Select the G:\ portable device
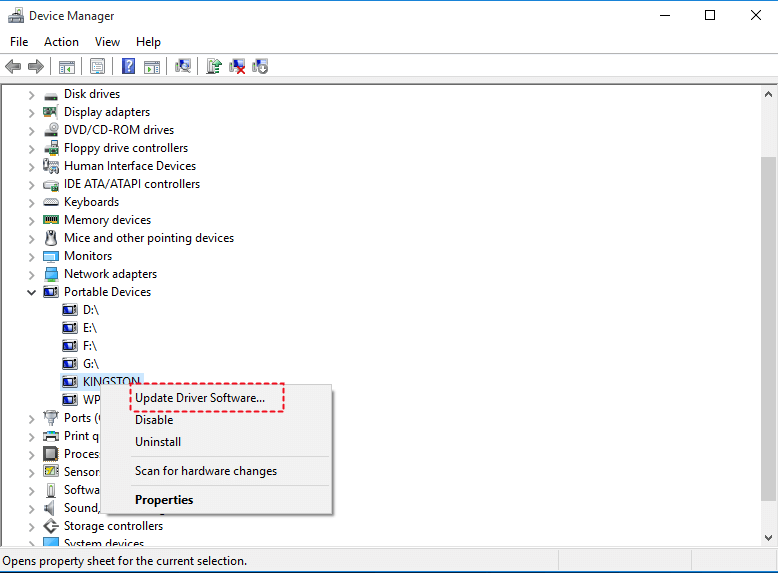The width and height of the screenshot is (778, 573). [x=91, y=364]
